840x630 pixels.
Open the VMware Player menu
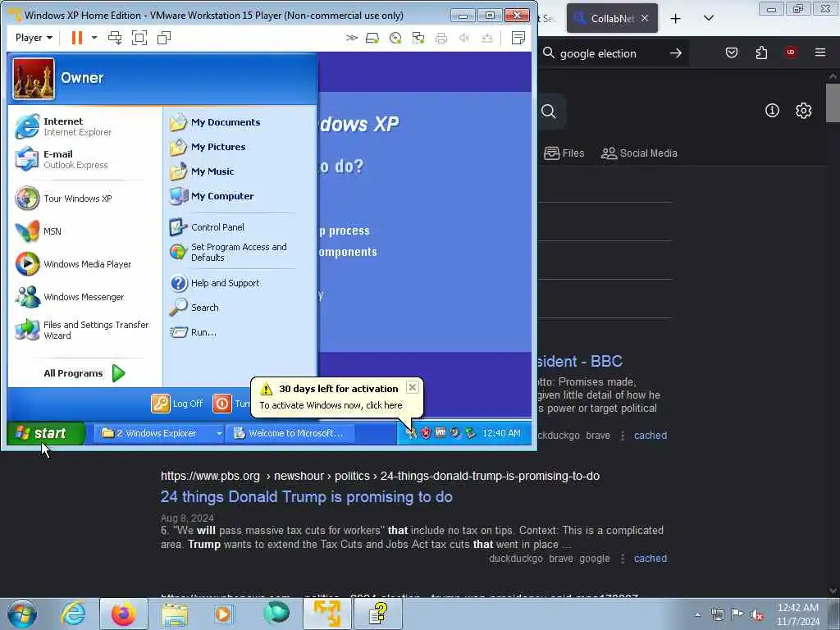click(x=34, y=38)
